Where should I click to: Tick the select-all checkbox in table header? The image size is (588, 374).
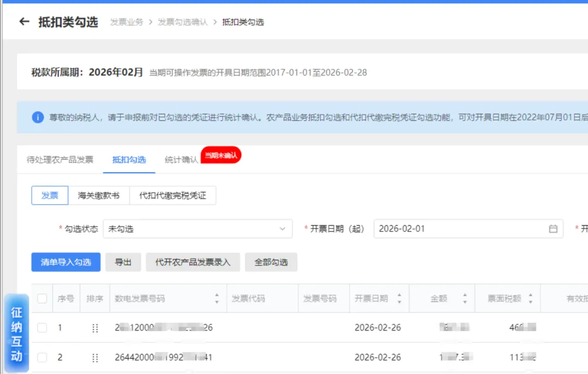42,298
